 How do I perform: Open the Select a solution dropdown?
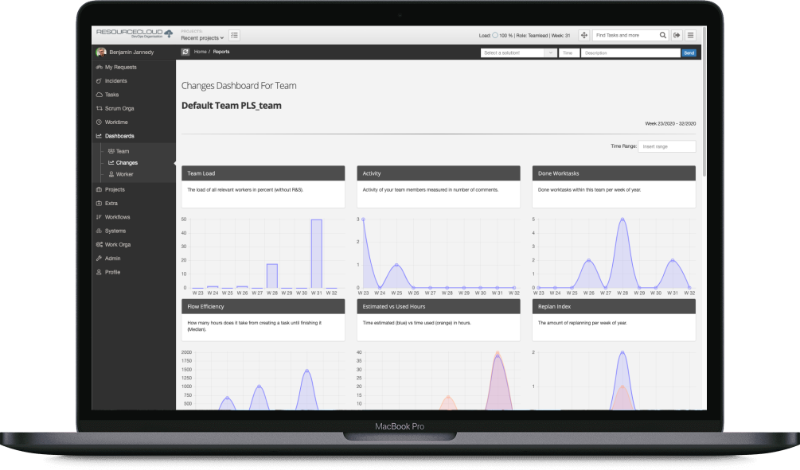518,53
